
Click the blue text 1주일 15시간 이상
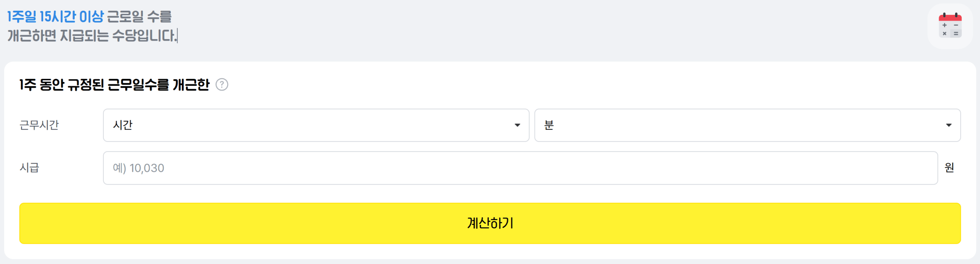click(x=56, y=16)
